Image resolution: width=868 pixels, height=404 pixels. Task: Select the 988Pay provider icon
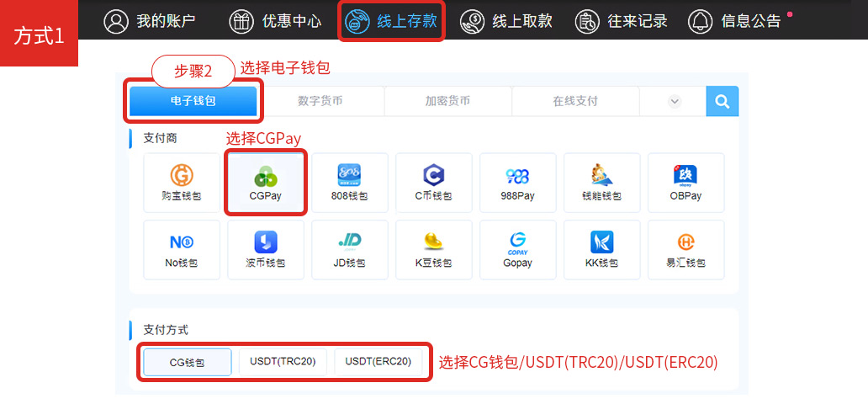(x=517, y=176)
